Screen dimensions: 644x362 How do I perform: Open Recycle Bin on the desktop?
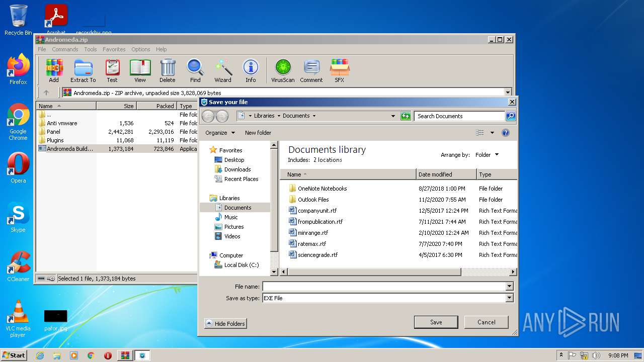pos(18,20)
